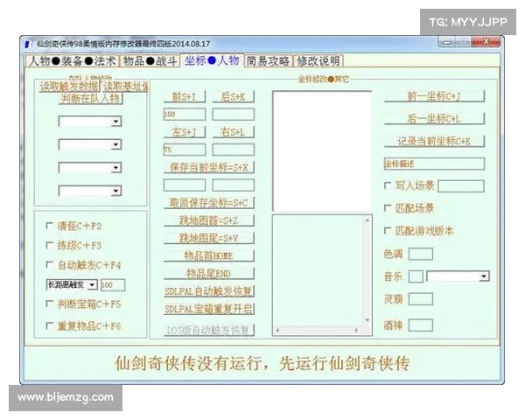Click the 右S+L button
Viewport: 525px width, 420px height.
click(234, 132)
